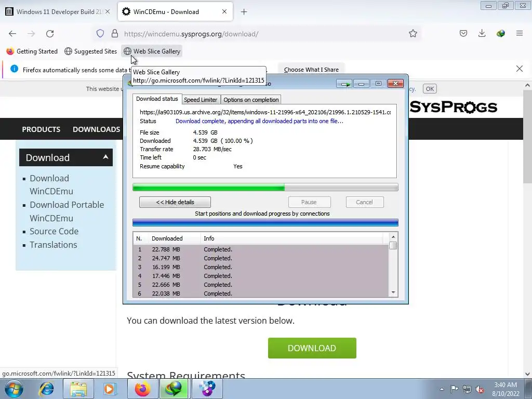Open the Download Portable WinCDEmu link
Image resolution: width=532 pixels, height=399 pixels.
pos(67,211)
